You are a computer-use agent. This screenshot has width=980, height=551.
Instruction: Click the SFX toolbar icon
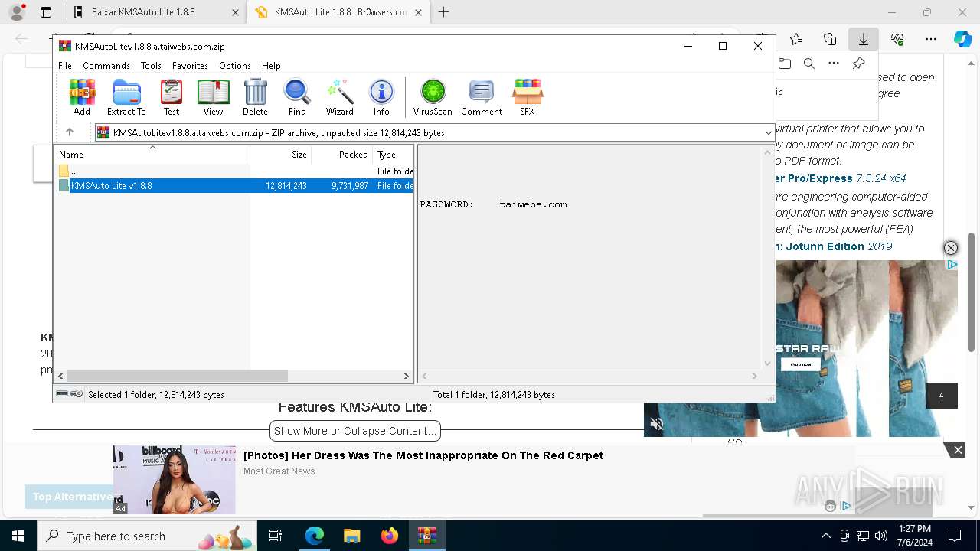[528, 97]
